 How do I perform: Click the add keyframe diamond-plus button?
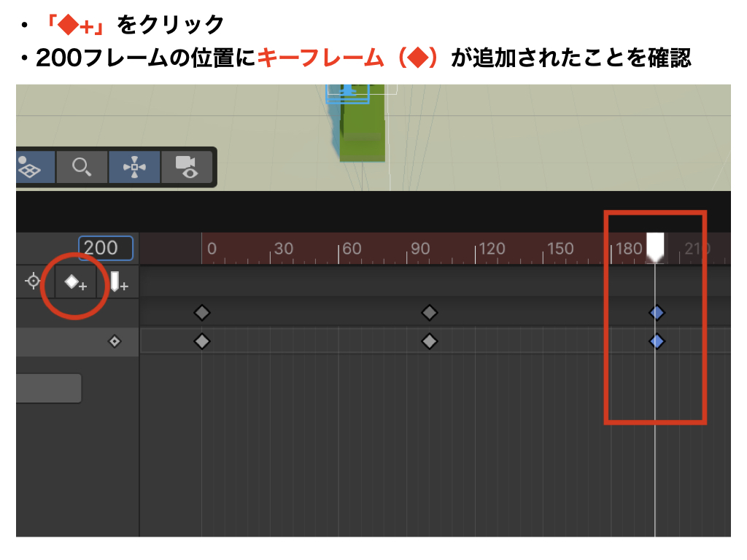75,282
